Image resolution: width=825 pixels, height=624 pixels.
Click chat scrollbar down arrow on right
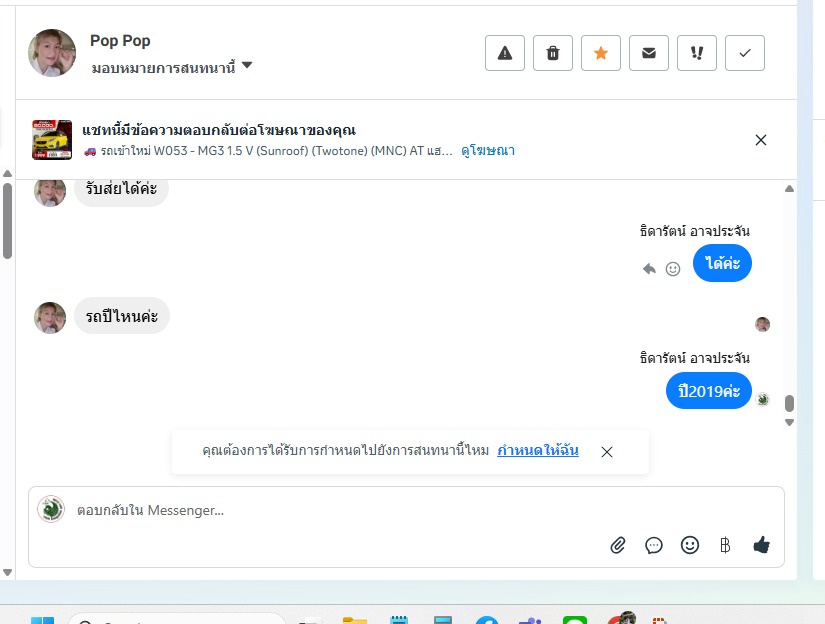pos(789,422)
